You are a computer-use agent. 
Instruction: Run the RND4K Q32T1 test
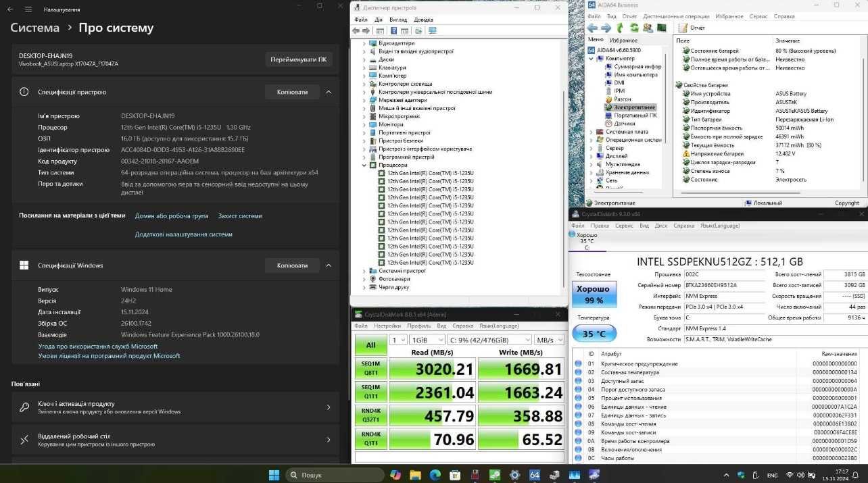pos(370,415)
